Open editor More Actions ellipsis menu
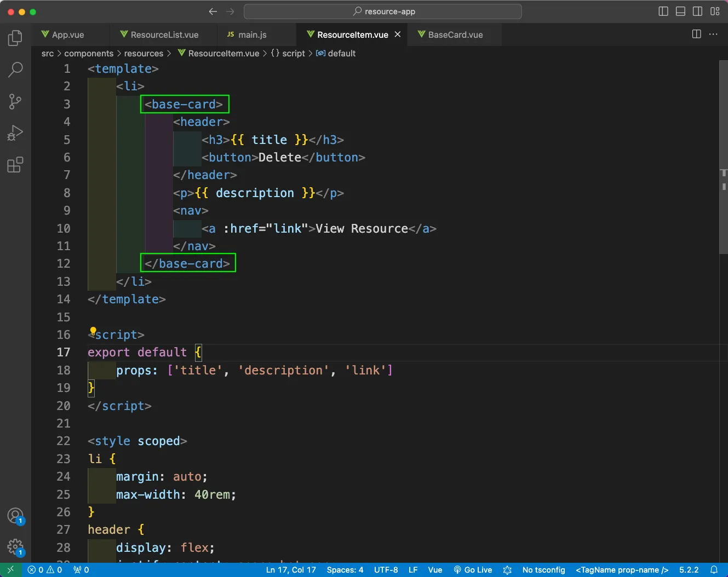The image size is (728, 577). tap(713, 34)
